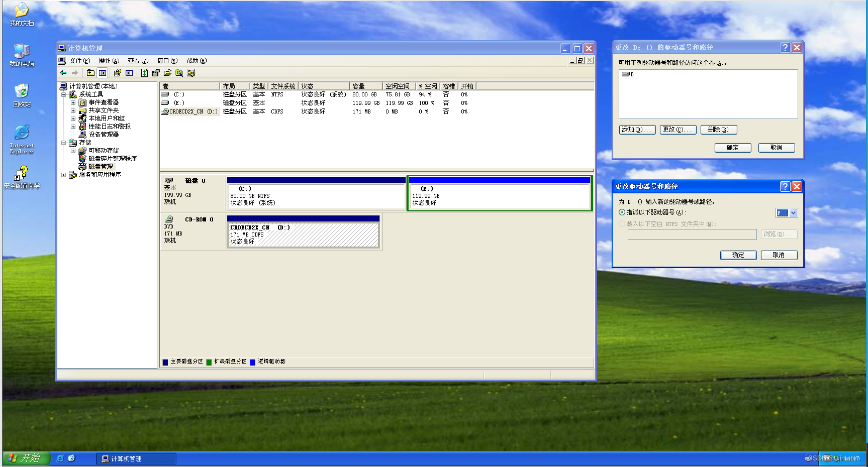Select the (E:) 119.99 GB partition block
Image resolution: width=868 pixels, height=467 pixels.
coord(500,193)
